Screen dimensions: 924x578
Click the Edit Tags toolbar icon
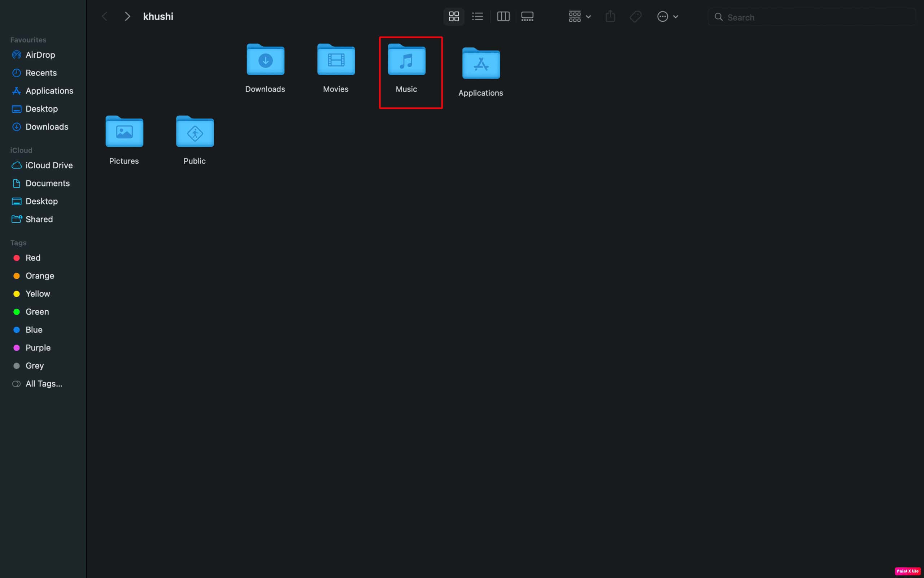pos(635,17)
